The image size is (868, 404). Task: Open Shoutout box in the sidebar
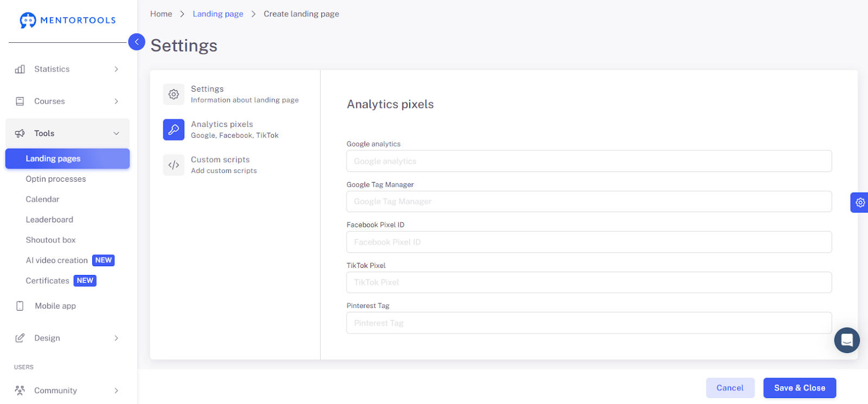coord(50,240)
